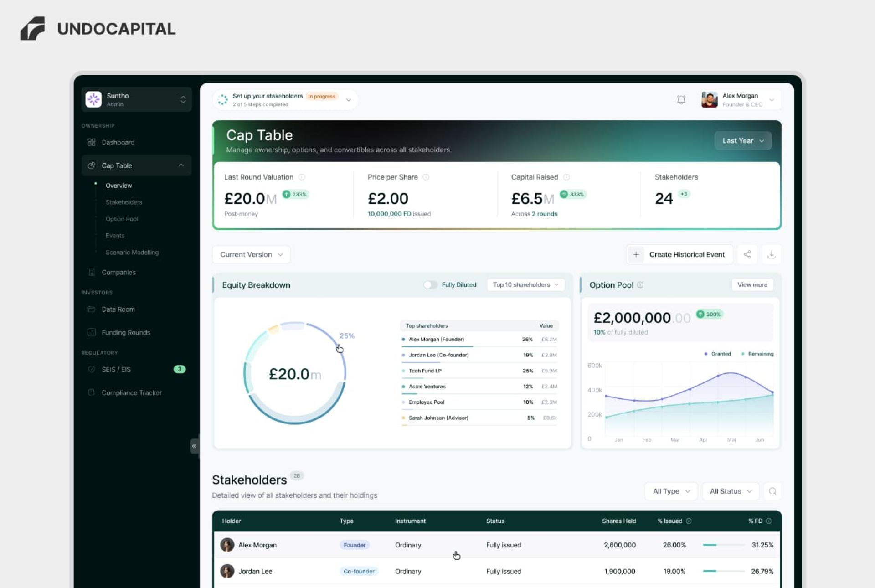Viewport: 875px width, 588px height.
Task: Sort by the Holder column header
Action: point(232,521)
